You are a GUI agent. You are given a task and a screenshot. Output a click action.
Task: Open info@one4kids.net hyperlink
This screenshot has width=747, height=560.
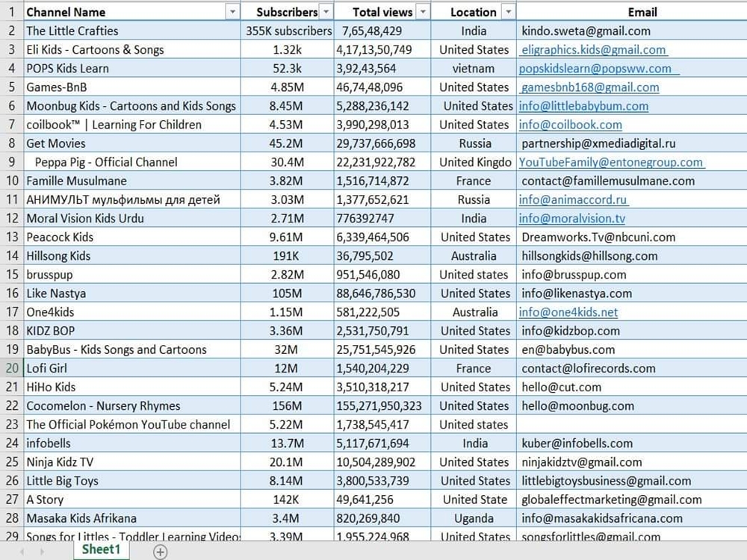(568, 312)
